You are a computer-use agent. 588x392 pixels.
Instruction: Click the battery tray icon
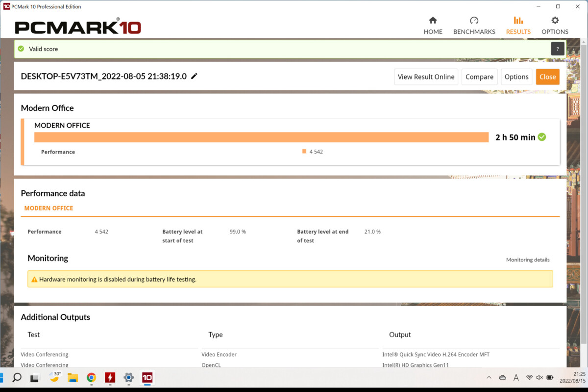point(550,377)
